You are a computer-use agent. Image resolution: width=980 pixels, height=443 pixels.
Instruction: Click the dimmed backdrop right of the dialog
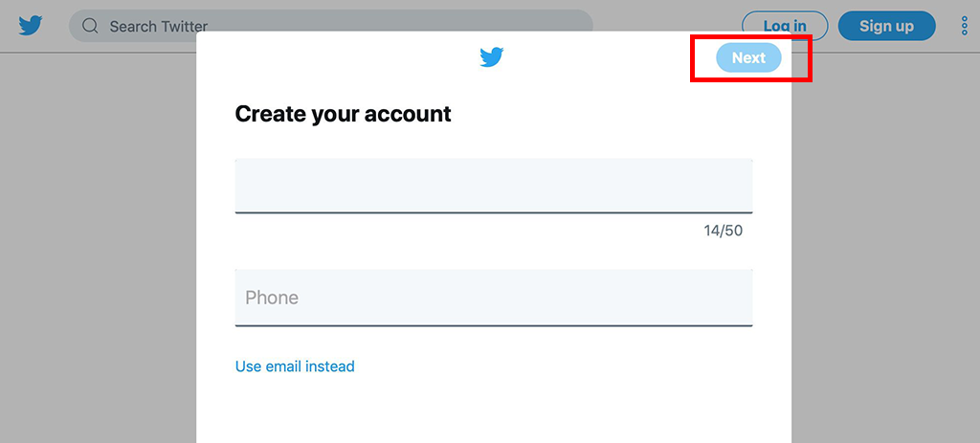click(885, 250)
